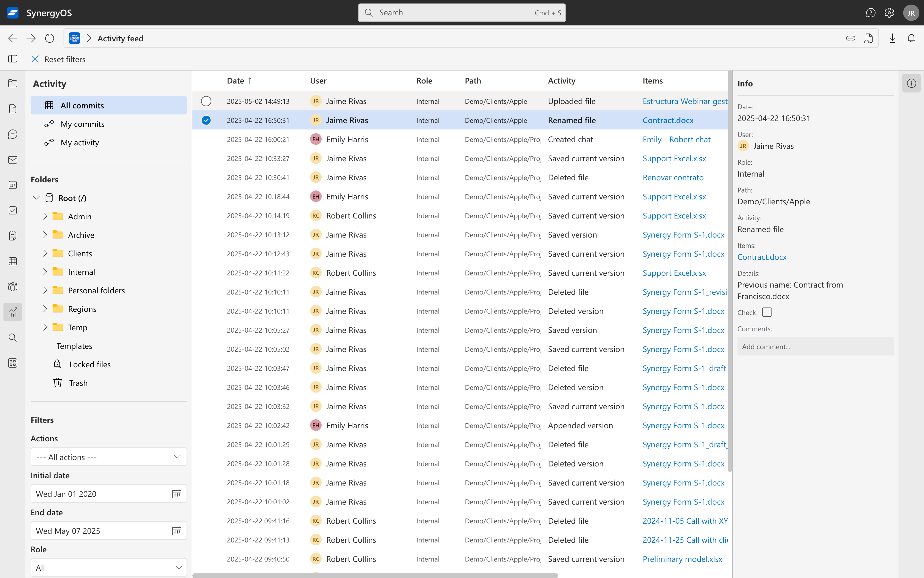
Task: Open the notifications bell
Action: pyautogui.click(x=911, y=38)
